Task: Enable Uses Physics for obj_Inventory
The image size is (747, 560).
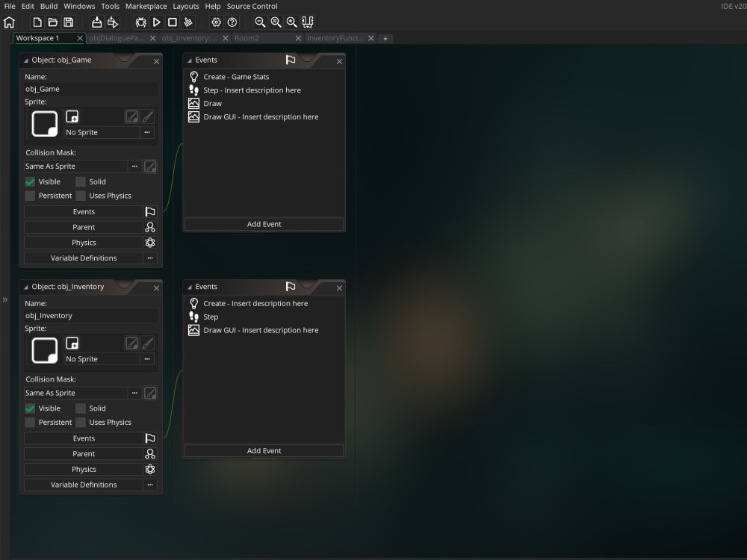Action: (x=81, y=423)
